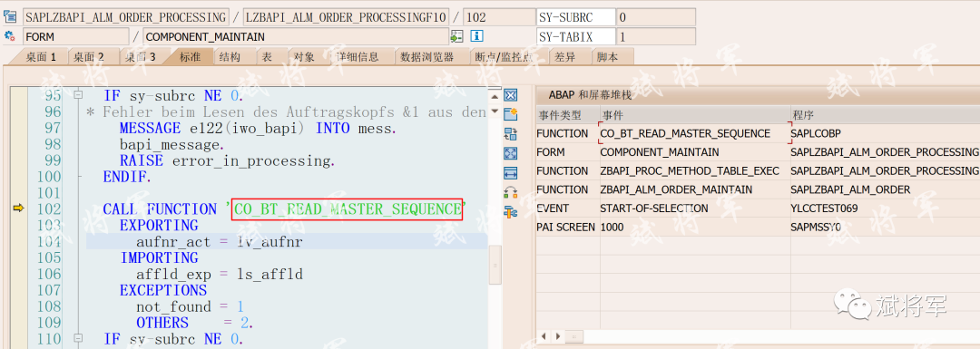Close the source code tool

pos(511,95)
